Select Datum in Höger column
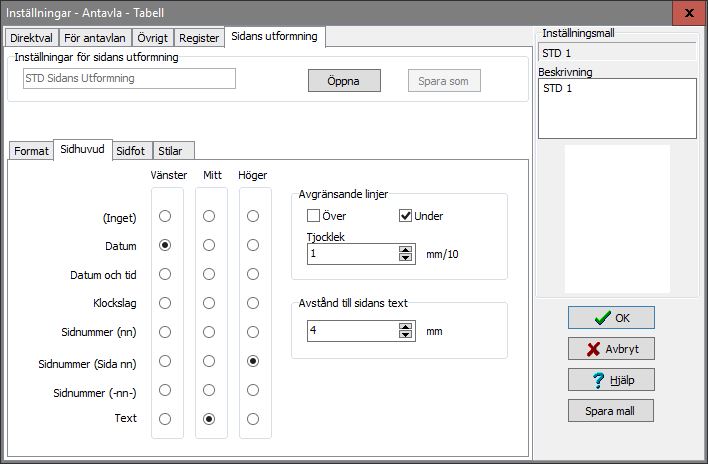The height and width of the screenshot is (464, 708). tap(253, 245)
